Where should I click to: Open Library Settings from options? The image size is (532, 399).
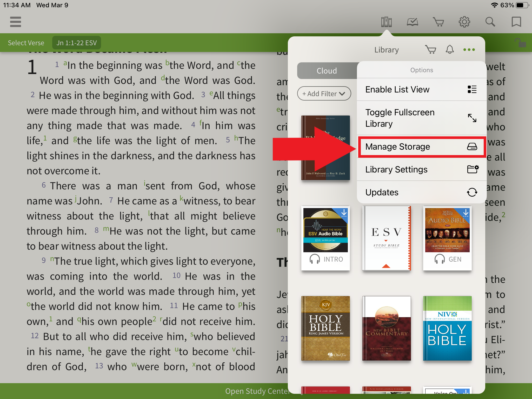421,169
